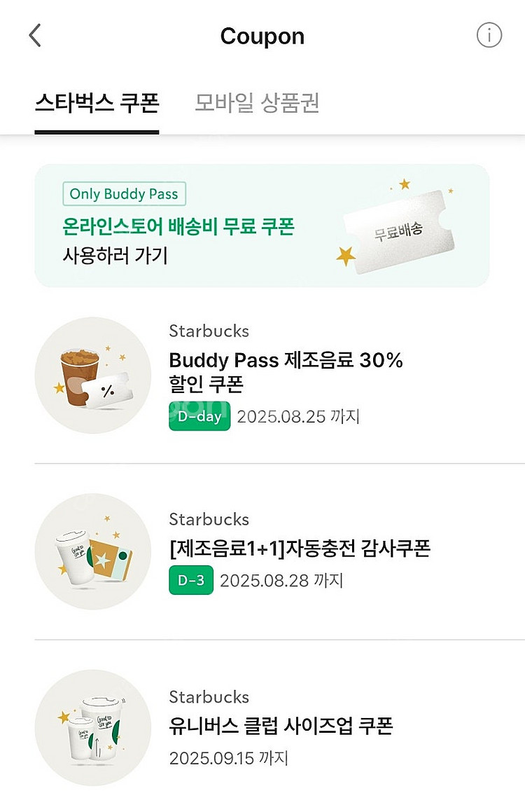
Task: Tap the Coupon page title
Action: point(262,36)
